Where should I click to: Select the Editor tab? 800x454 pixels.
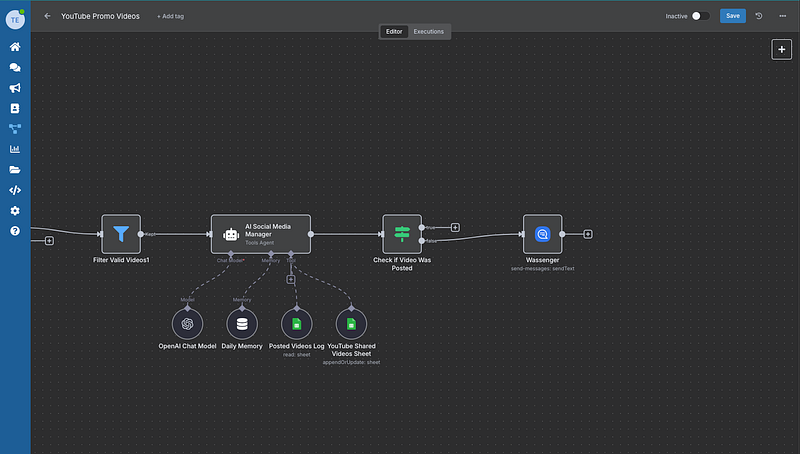[394, 32]
